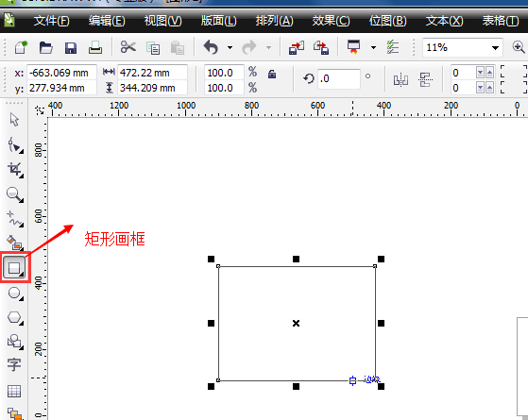Screen dimensions: 528x420
Task: Select the Basic Shapes tool
Action: 15,342
